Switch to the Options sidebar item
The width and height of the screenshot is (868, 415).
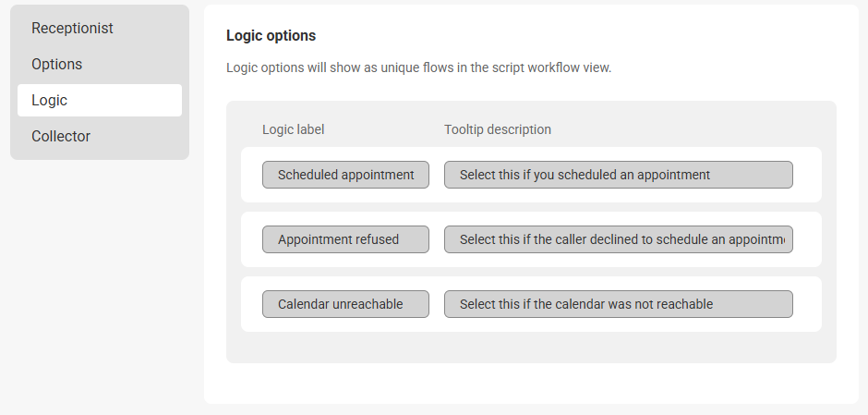[x=57, y=65]
